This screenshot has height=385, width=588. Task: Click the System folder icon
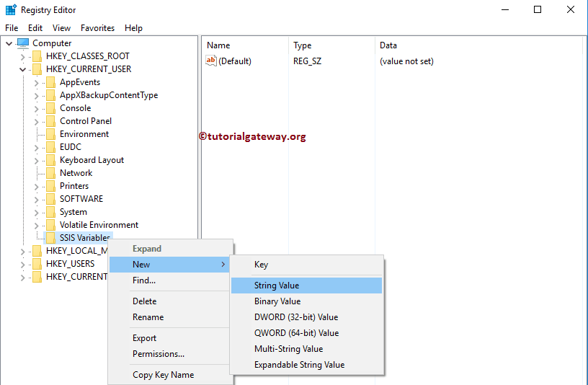coord(50,212)
